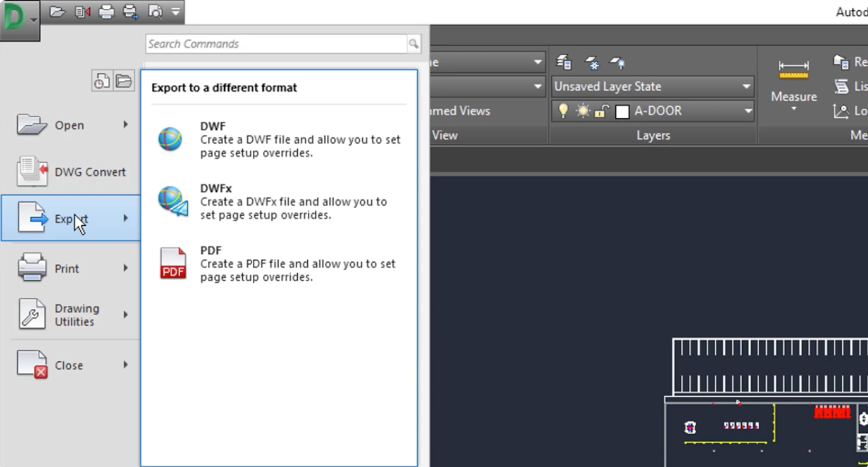
Task: Toggle the A-DOOR layer light bulb off
Action: click(x=563, y=111)
